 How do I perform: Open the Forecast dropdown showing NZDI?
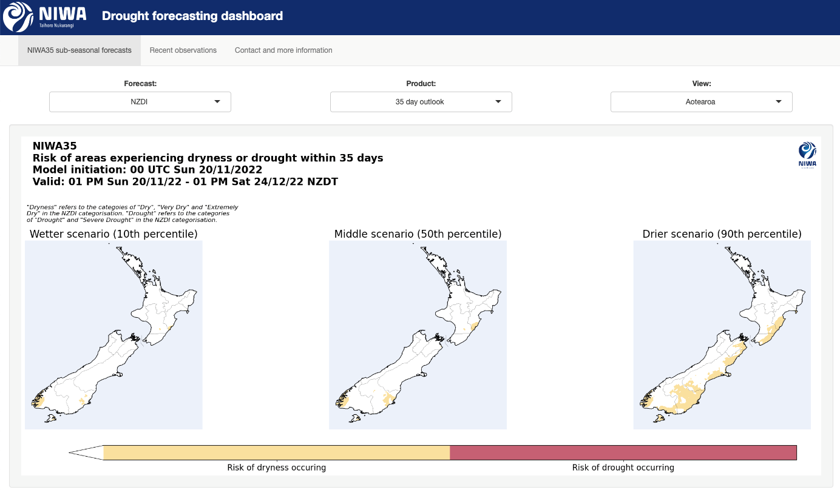pos(140,102)
